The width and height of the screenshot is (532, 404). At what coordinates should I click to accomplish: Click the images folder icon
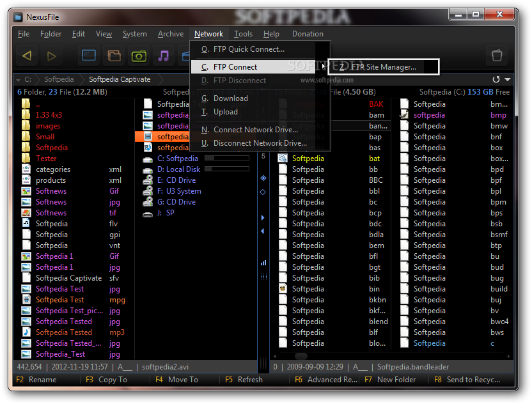(26, 125)
